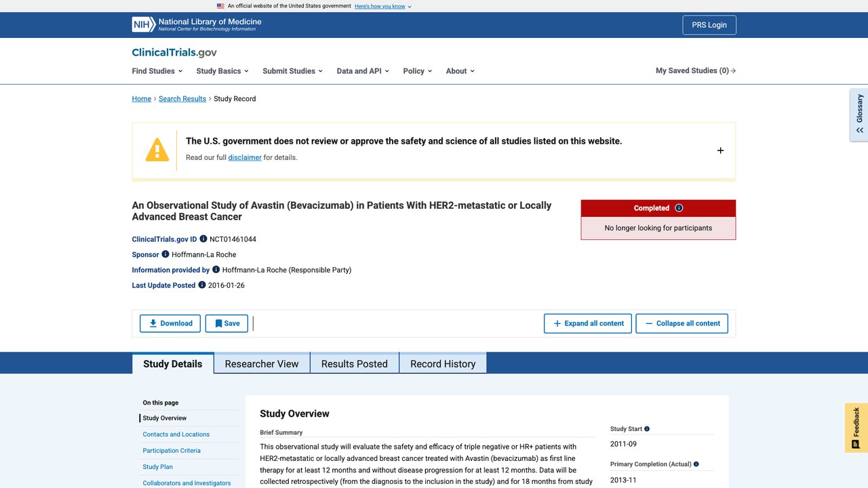Open the Glossary side panel
Image resolution: width=868 pixels, height=488 pixels.
pyautogui.click(x=859, y=115)
